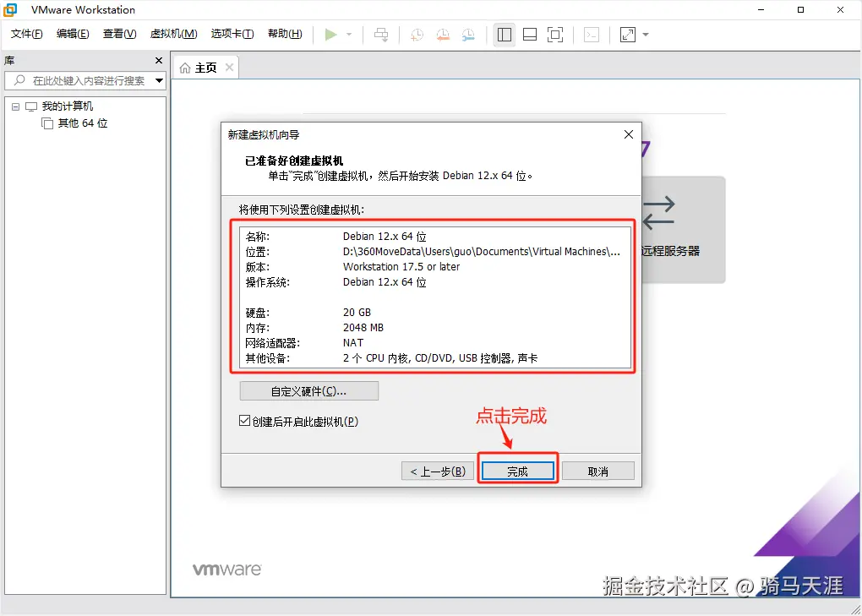
Task: Enter full screen mode icon
Action: 555,35
